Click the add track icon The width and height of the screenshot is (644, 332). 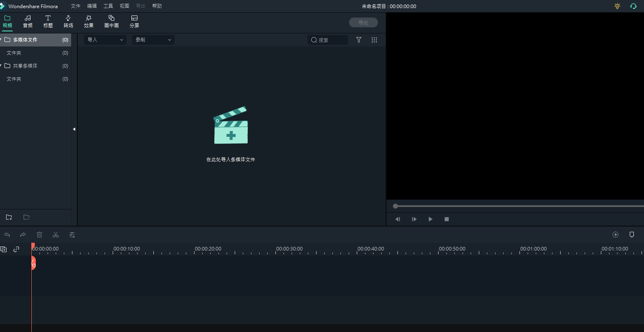[x=4, y=249]
